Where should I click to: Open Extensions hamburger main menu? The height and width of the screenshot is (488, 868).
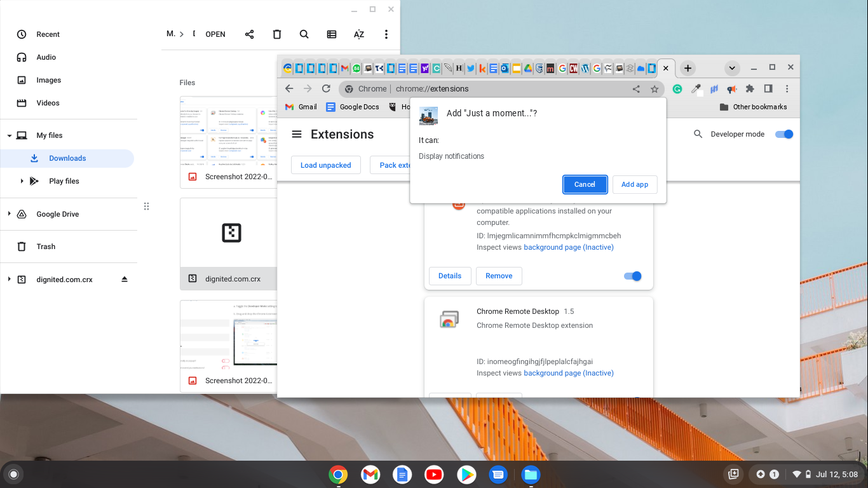coord(297,134)
